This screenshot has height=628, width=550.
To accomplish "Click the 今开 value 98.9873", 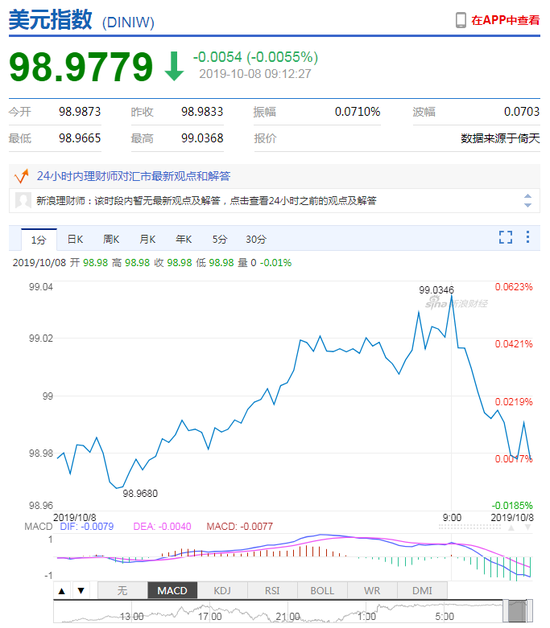I will [80, 112].
